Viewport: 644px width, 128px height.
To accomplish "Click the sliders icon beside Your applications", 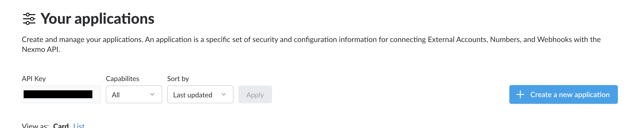I will (x=29, y=19).
